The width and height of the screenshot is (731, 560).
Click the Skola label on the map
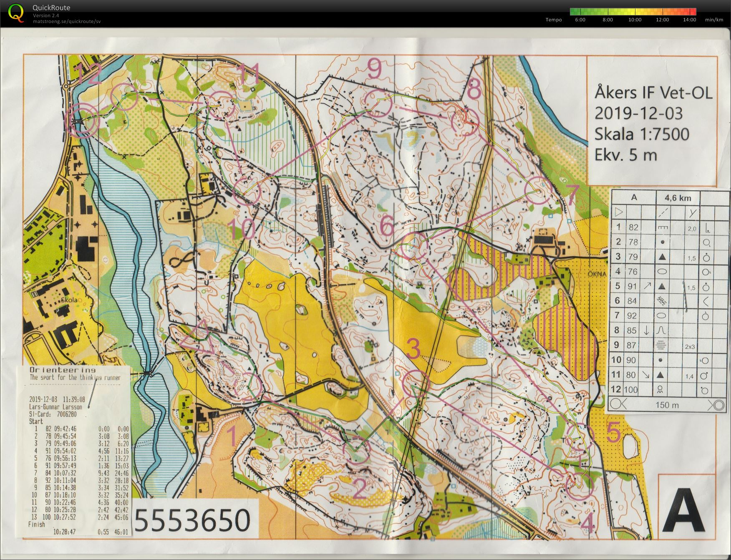69,300
